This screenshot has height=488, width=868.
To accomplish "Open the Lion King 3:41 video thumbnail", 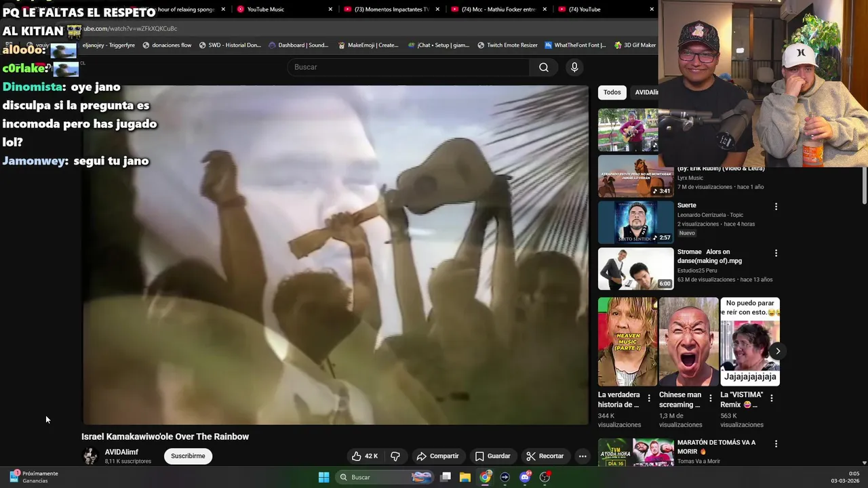I will (636, 176).
